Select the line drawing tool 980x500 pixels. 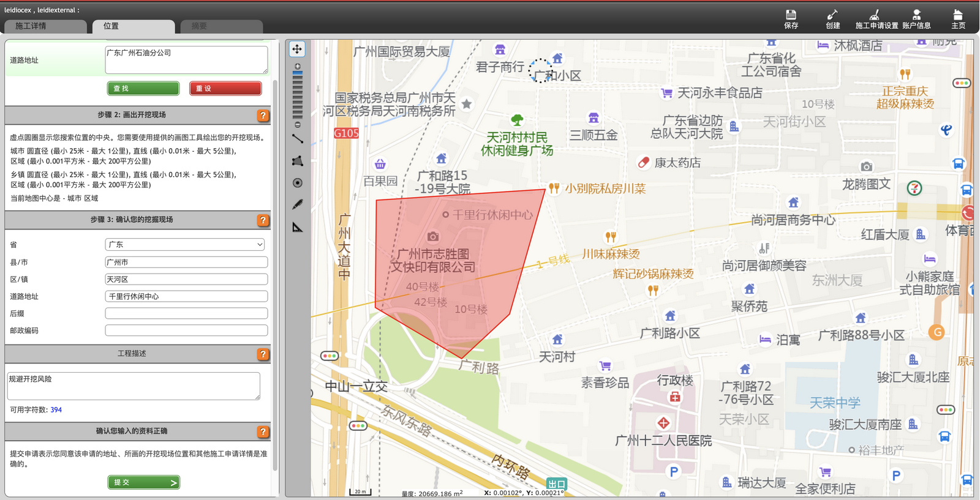298,139
